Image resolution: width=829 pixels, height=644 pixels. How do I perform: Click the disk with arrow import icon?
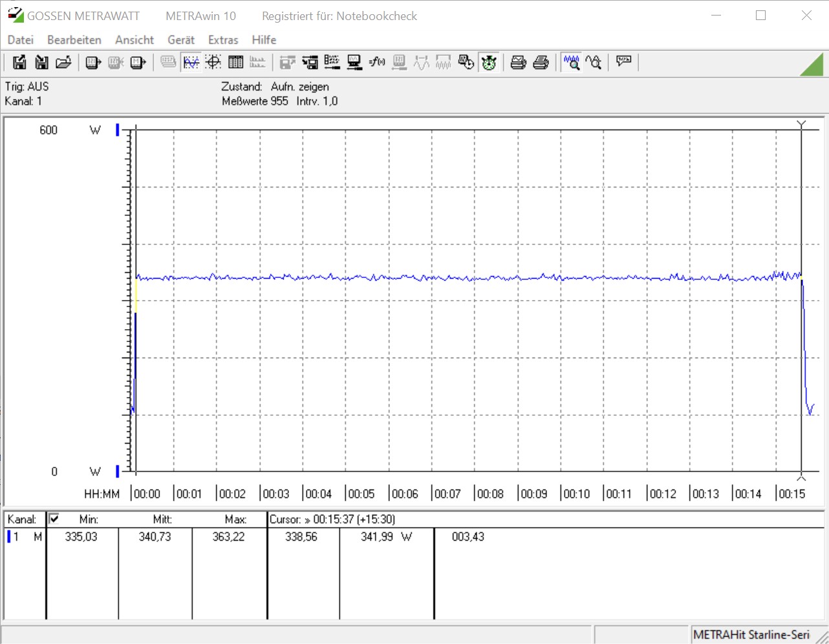point(310,62)
